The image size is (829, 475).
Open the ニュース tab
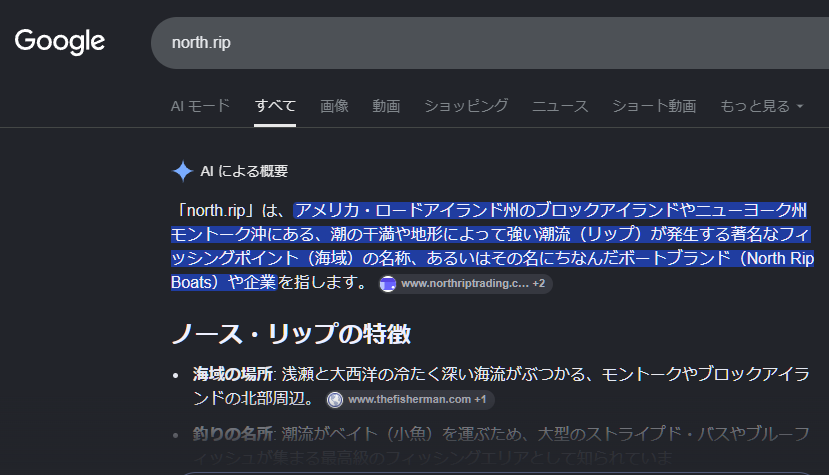(x=560, y=106)
